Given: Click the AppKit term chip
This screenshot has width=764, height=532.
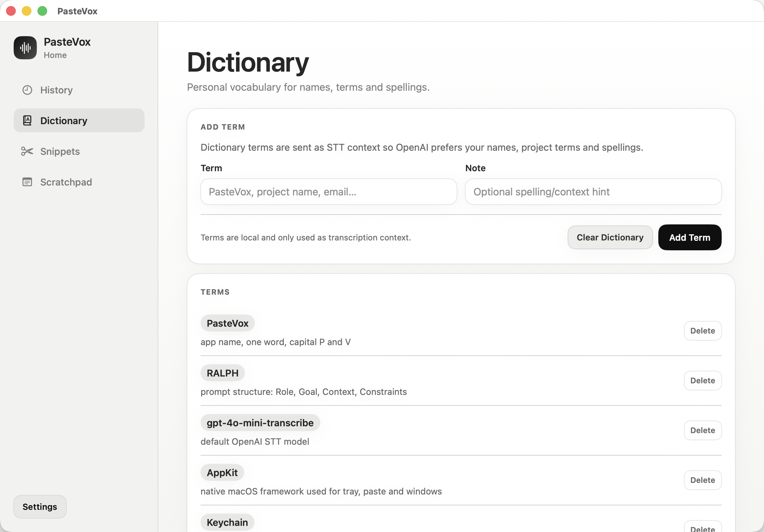Looking at the screenshot, I should tap(222, 472).
